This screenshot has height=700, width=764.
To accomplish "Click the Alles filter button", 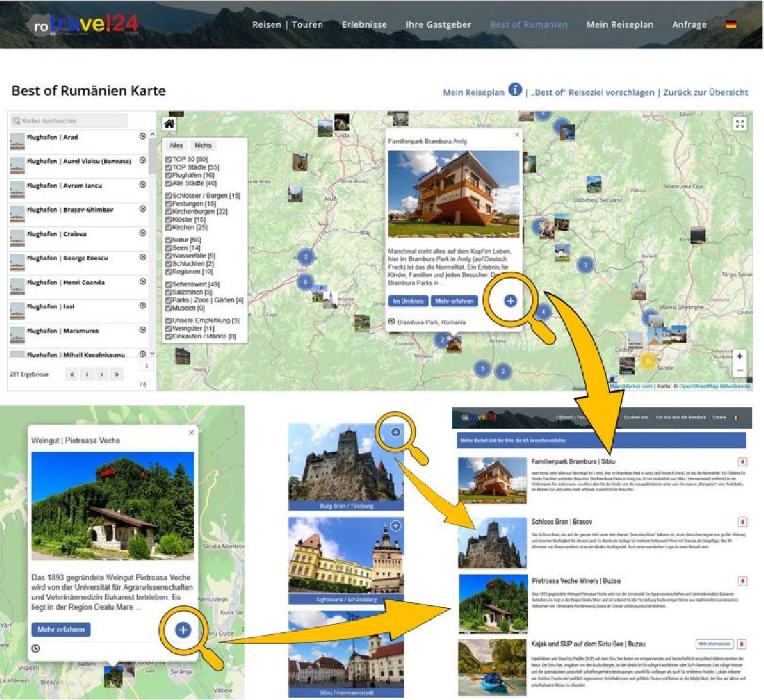I will 176,145.
